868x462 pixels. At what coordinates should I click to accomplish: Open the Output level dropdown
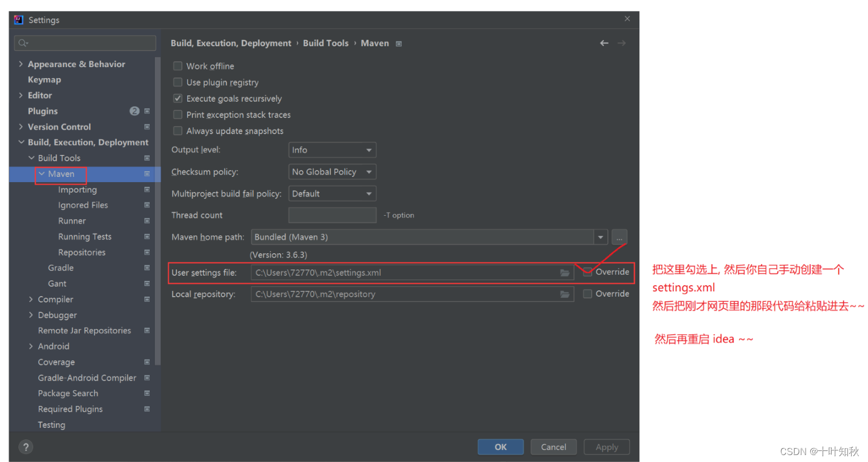pos(332,150)
